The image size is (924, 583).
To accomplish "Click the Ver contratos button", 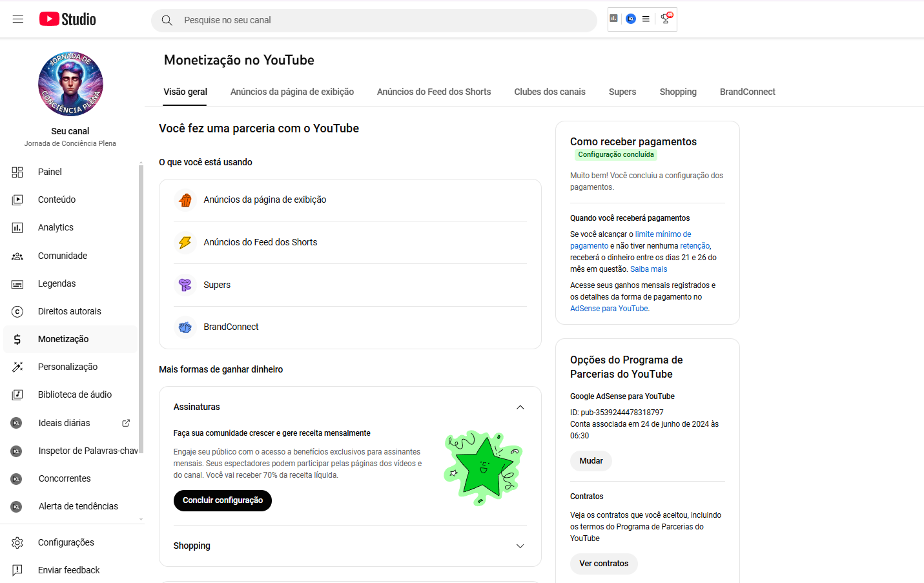I will click(604, 564).
